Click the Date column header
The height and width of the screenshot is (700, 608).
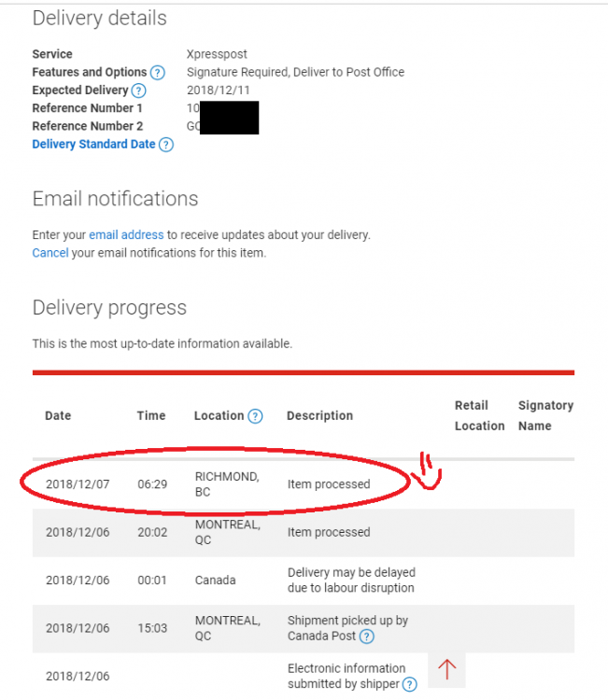point(58,416)
